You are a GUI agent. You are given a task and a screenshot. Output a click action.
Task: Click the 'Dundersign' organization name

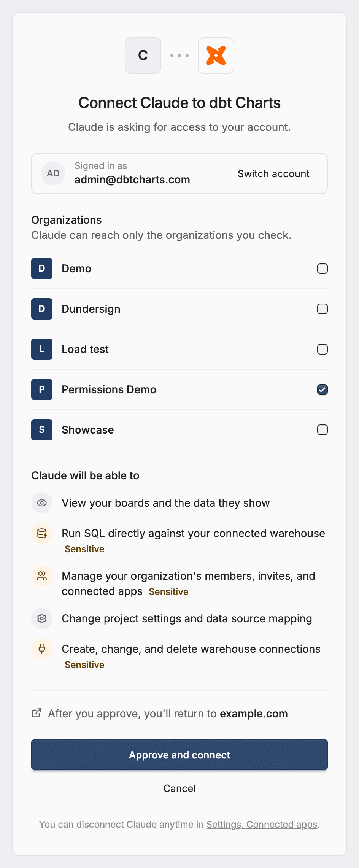pyautogui.click(x=91, y=309)
